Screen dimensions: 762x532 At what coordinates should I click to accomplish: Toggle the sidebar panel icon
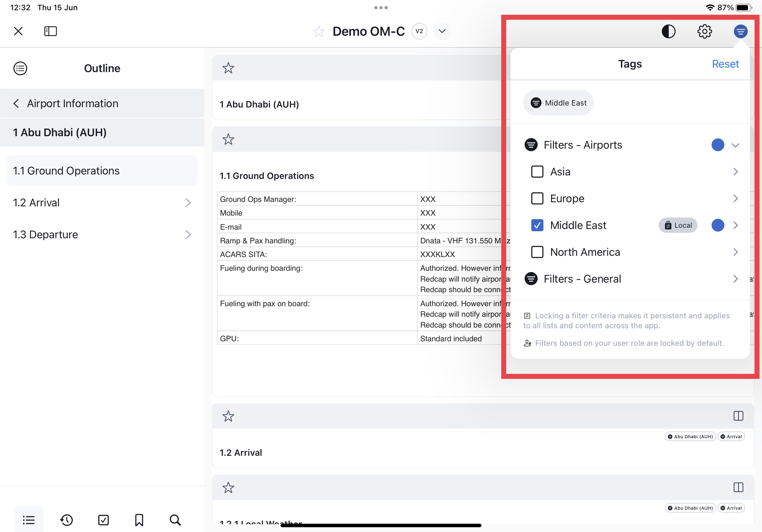(x=50, y=31)
